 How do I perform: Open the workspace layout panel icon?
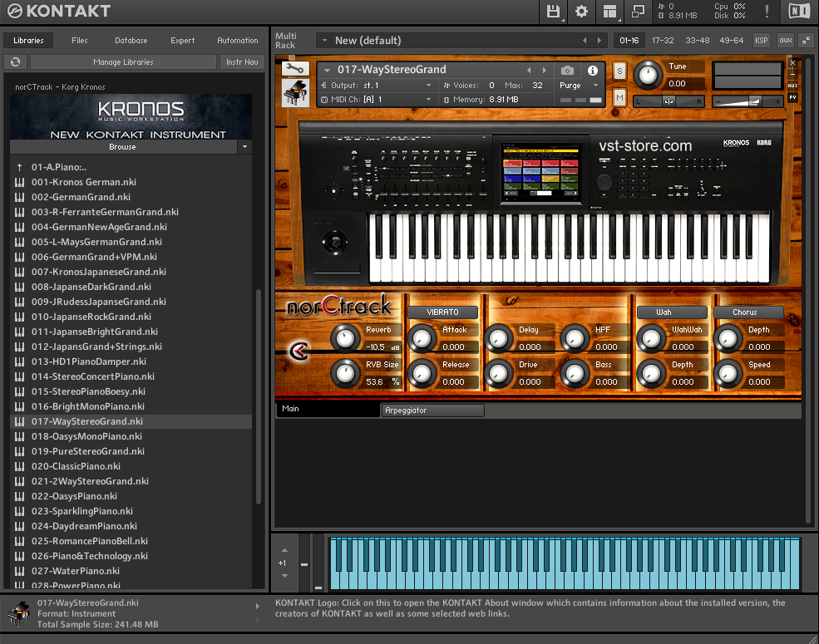pyautogui.click(x=609, y=12)
